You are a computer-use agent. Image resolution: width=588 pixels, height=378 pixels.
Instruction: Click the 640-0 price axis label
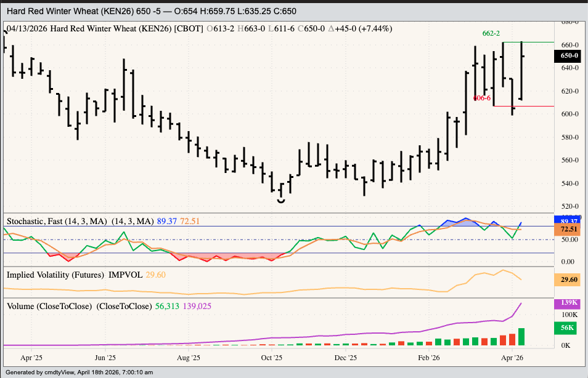click(570, 68)
